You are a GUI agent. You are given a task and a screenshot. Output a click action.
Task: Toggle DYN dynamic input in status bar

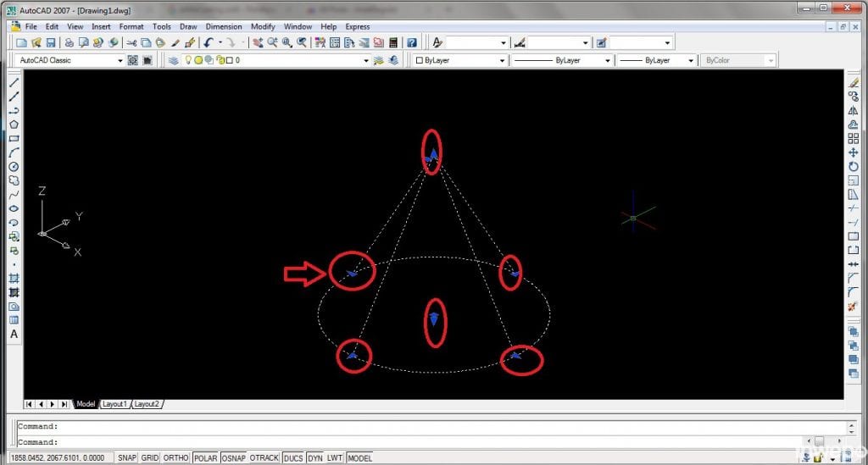click(x=315, y=458)
